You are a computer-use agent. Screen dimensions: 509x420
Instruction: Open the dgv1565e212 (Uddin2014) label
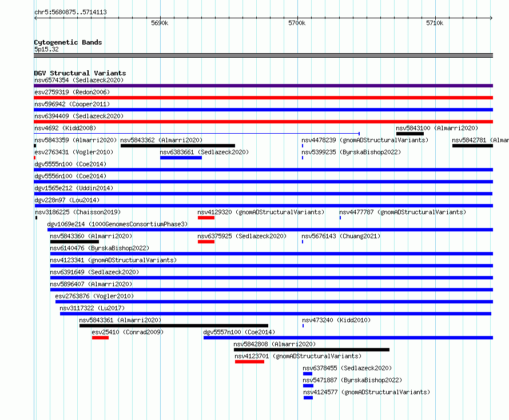click(x=74, y=188)
